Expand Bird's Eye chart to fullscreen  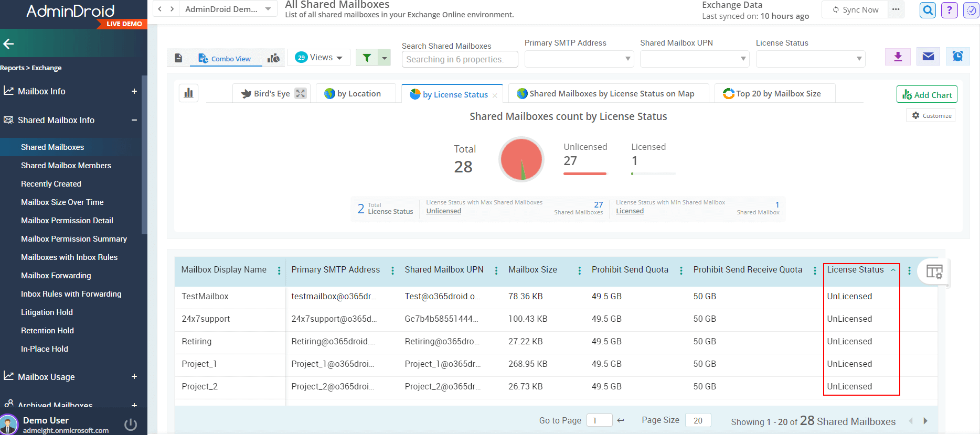[x=300, y=93]
